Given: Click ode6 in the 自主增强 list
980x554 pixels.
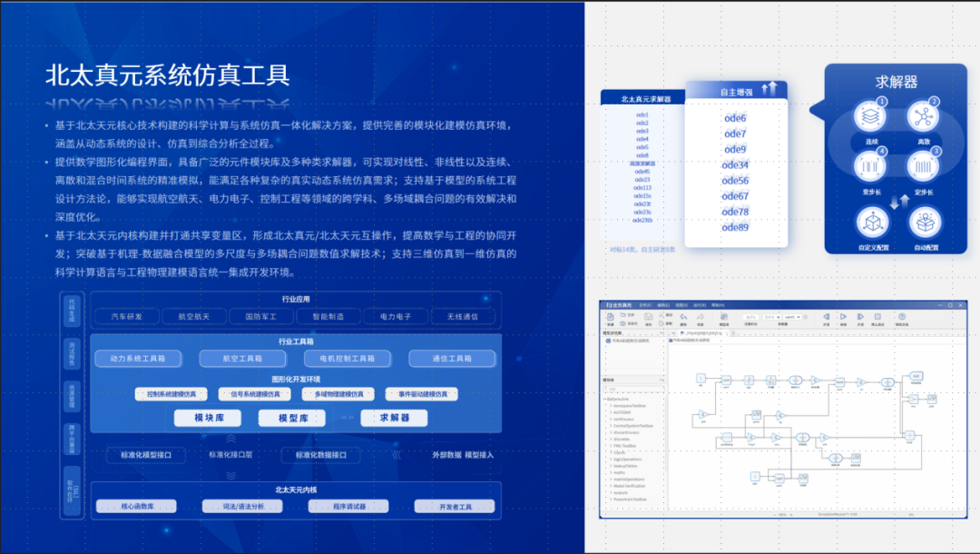Looking at the screenshot, I should [735, 118].
